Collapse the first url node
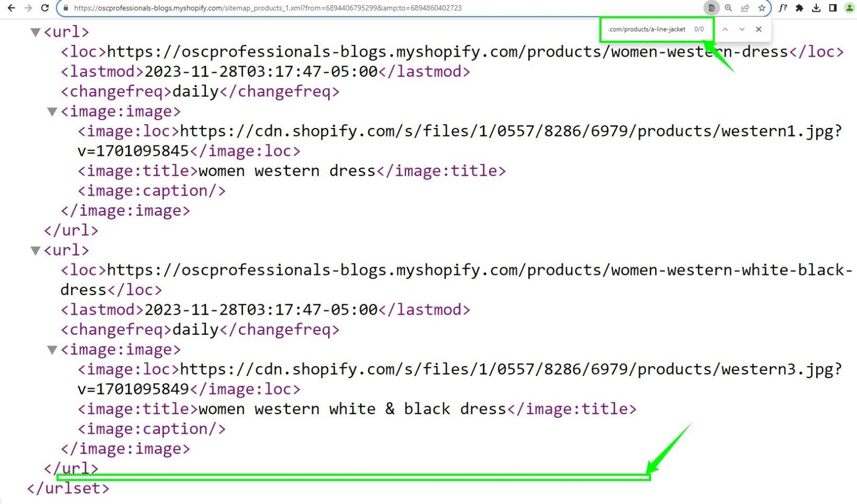Viewport: 857px width, 504px height. (35, 32)
